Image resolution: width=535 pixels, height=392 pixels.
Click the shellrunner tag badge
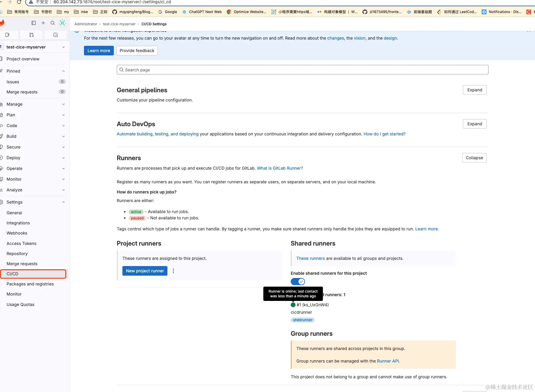pyautogui.click(x=303, y=320)
